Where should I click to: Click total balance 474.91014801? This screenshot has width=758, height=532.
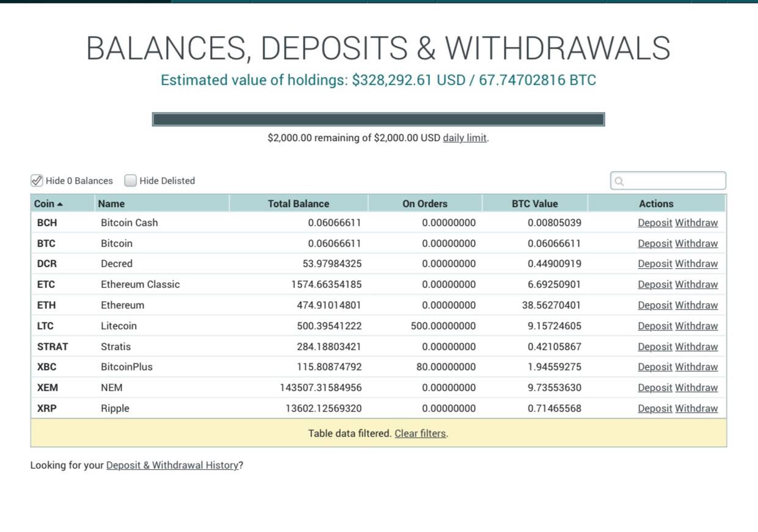click(x=329, y=305)
